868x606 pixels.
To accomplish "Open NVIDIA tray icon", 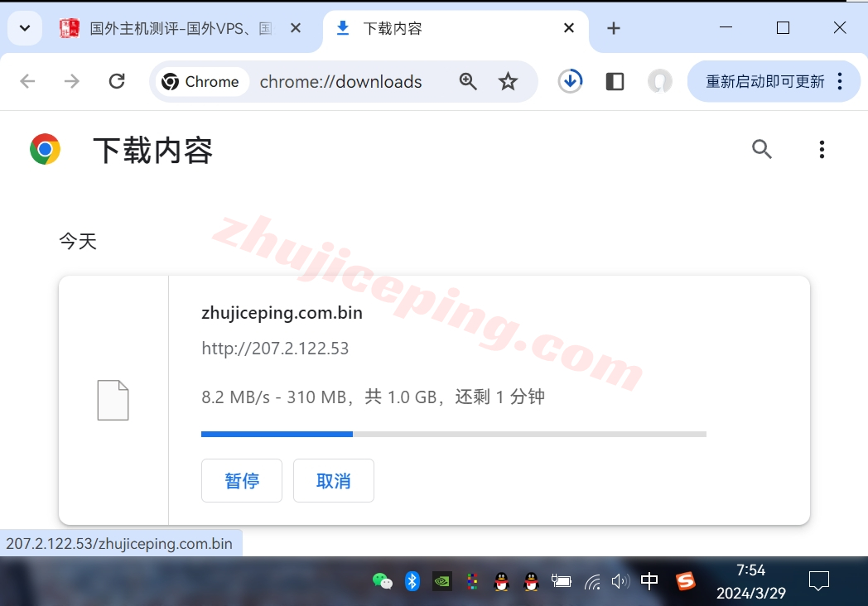I will point(441,581).
